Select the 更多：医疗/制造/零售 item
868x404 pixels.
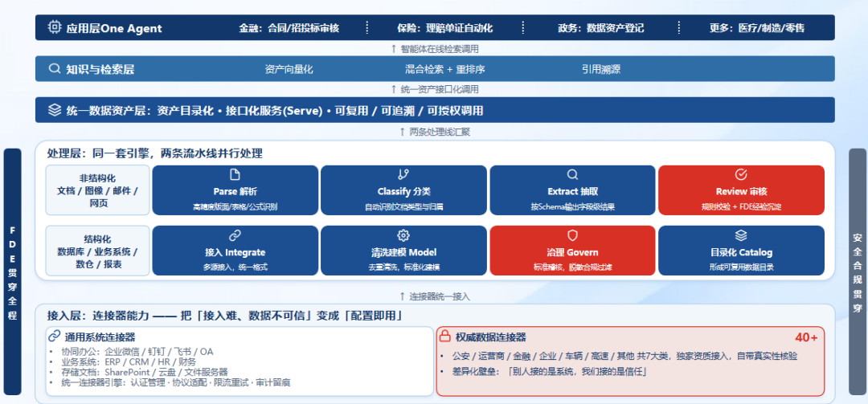[757, 28]
